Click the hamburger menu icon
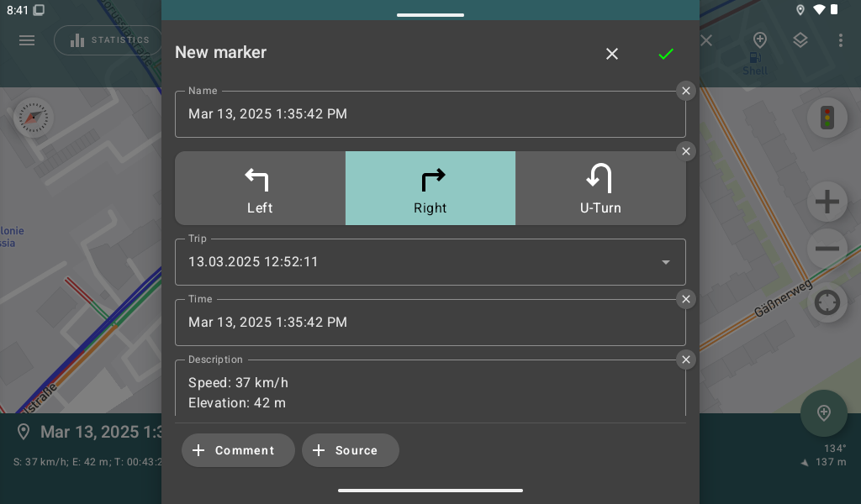 [x=27, y=40]
